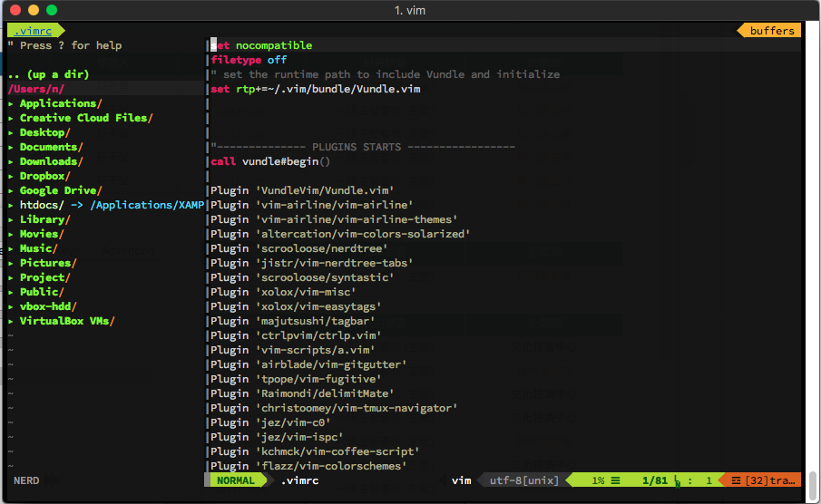Screen dimensions: 821x504
Task: Expand the Creative Cloud Files arrow
Action: click(x=11, y=118)
